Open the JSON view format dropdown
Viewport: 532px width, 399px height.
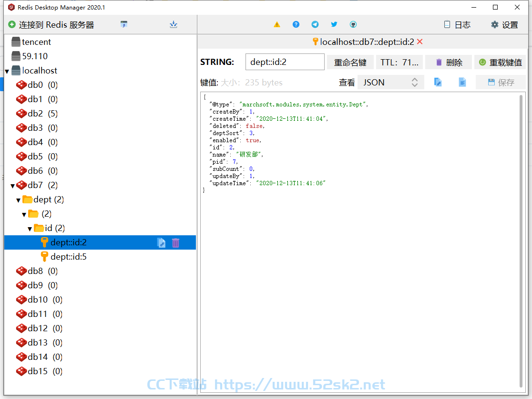coord(390,82)
